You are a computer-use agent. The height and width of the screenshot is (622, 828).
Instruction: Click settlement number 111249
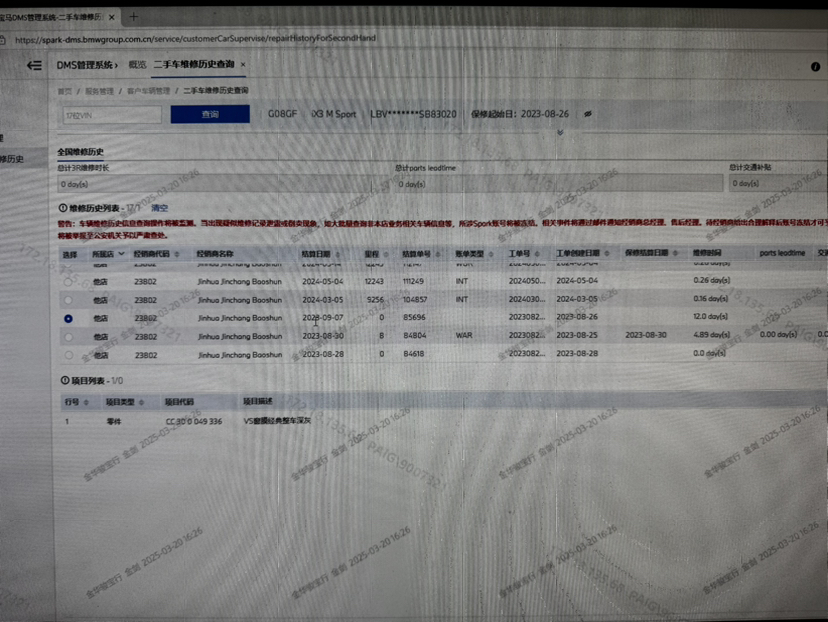tap(413, 281)
